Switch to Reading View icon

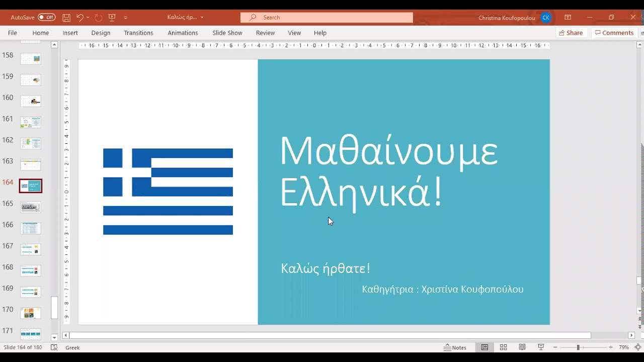tap(522, 347)
